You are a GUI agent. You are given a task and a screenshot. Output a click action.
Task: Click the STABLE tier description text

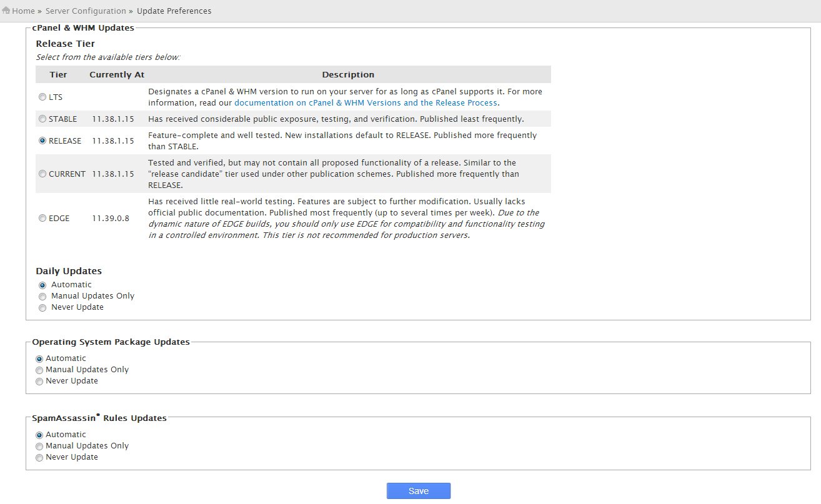click(336, 119)
